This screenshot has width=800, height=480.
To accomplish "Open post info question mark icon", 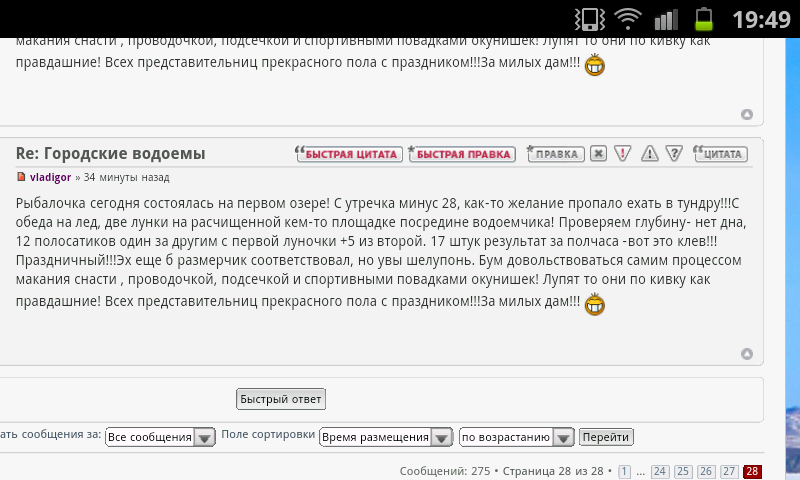I will [x=674, y=153].
